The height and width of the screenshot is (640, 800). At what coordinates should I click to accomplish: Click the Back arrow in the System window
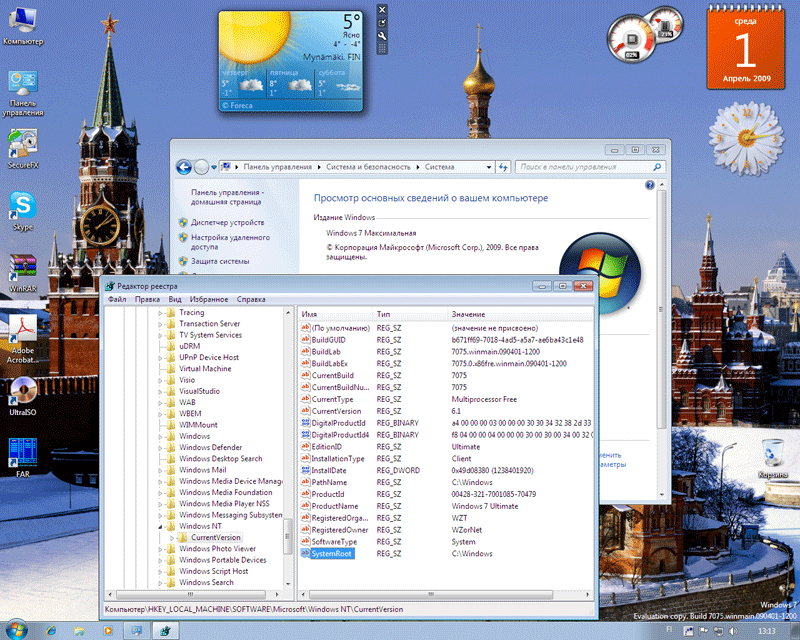point(184,167)
